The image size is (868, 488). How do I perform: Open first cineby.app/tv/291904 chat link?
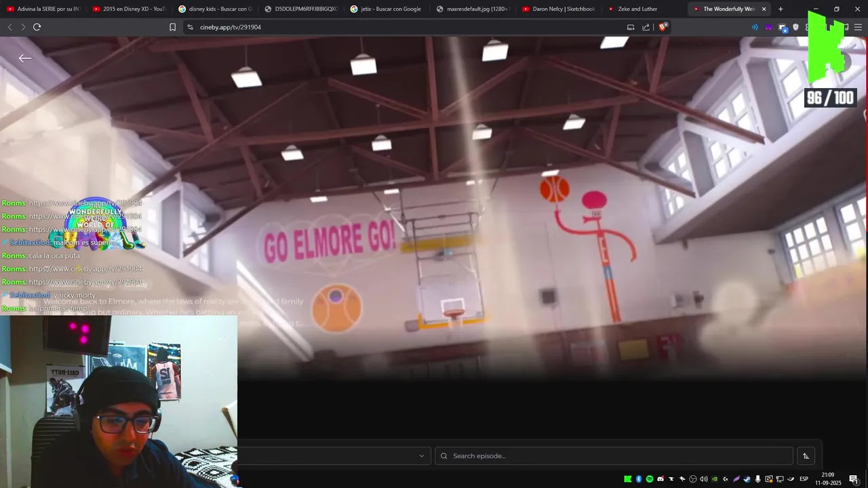tap(85, 203)
